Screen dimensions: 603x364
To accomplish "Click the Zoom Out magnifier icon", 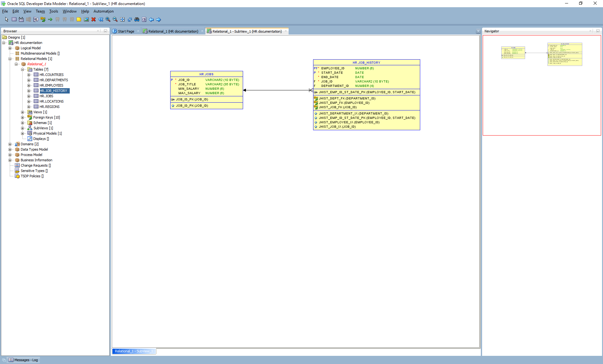I will [x=115, y=19].
